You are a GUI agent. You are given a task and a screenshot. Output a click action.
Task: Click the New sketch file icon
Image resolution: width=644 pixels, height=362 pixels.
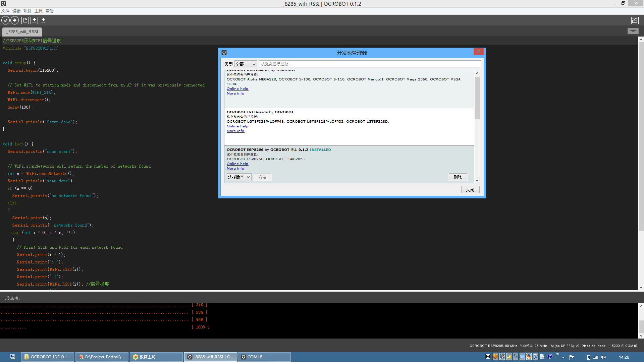point(25,20)
